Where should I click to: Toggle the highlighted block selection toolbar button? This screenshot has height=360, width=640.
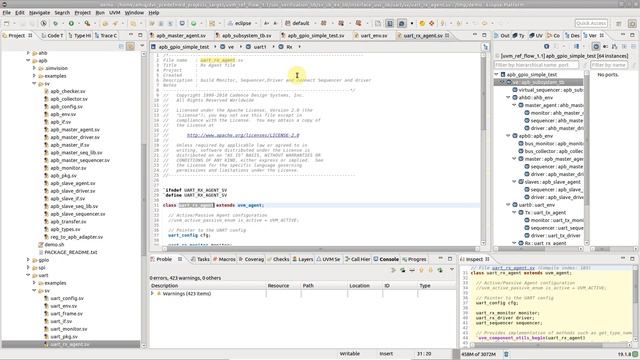pyautogui.click(x=390, y=24)
